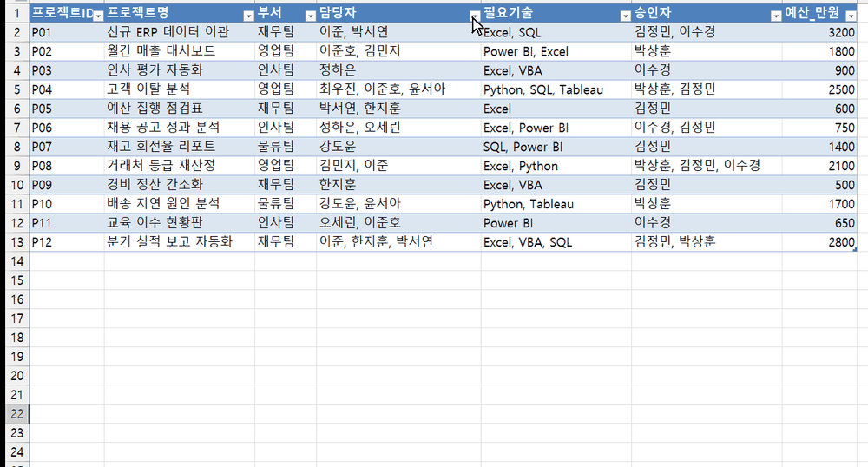Select row header 13
The height and width of the screenshot is (467, 868).
click(17, 242)
